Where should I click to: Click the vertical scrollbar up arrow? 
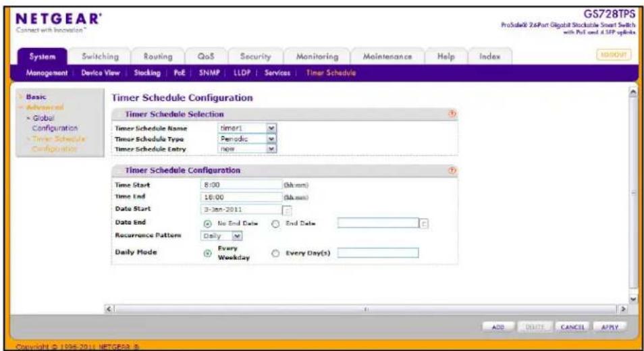(x=633, y=92)
